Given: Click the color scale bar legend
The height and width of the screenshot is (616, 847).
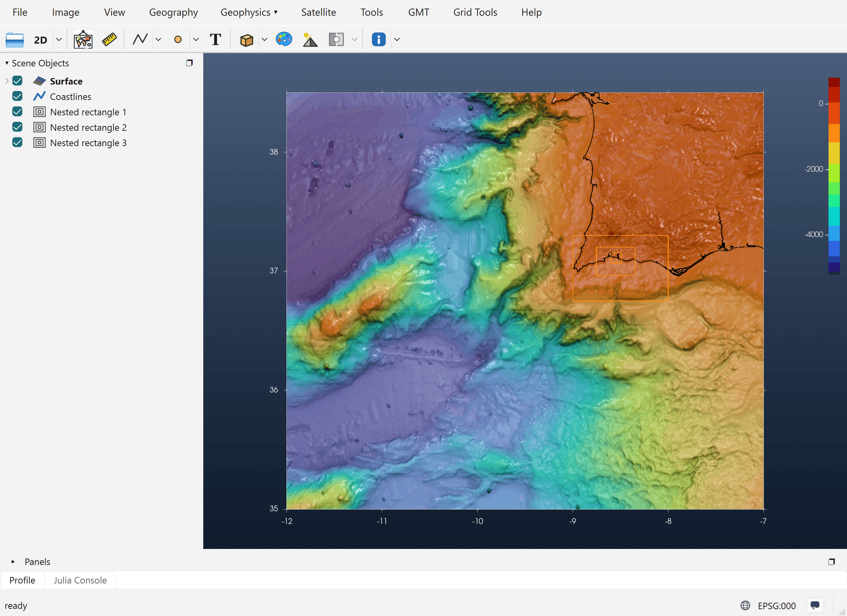Looking at the screenshot, I should coord(834,176).
